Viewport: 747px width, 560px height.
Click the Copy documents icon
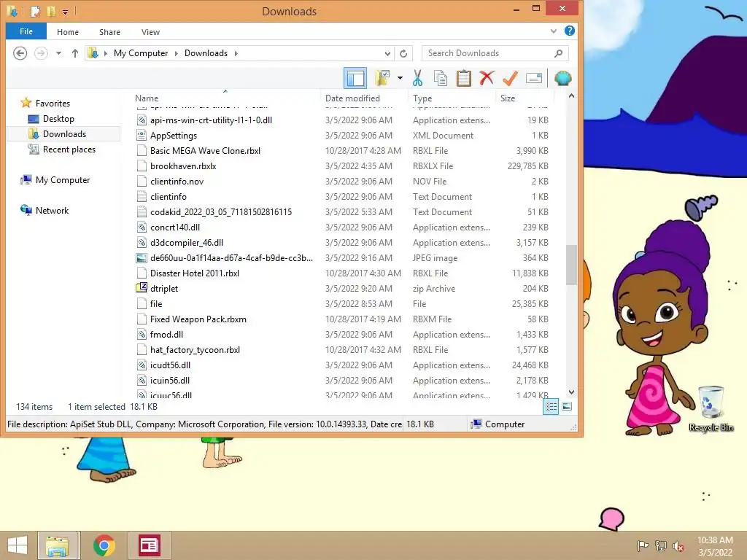[x=441, y=78]
